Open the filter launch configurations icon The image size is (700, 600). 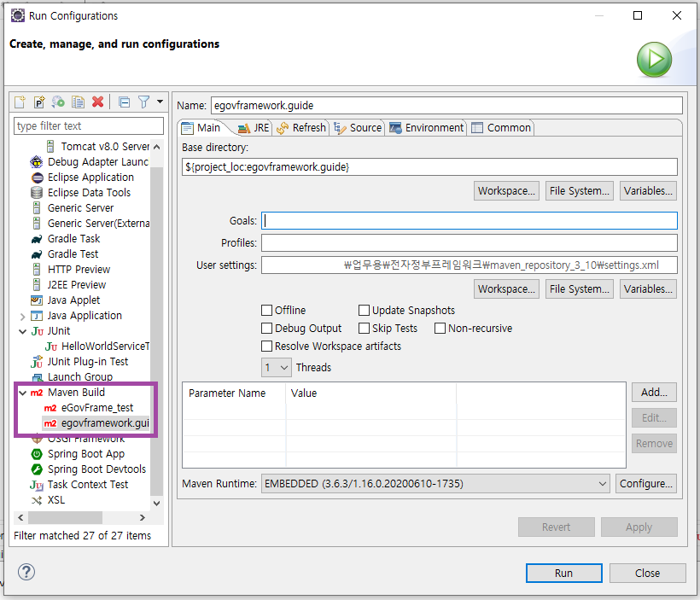(143, 102)
